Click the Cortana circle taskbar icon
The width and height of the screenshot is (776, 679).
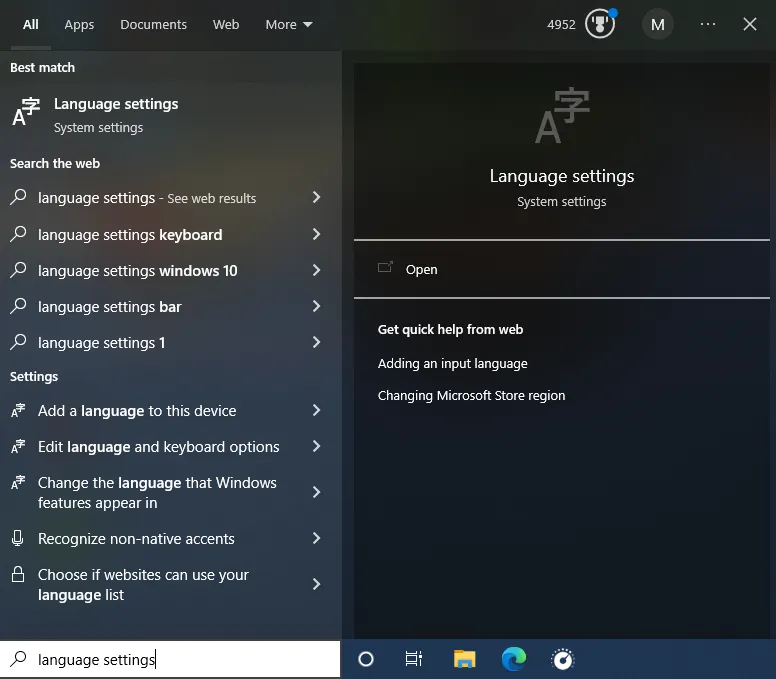click(366, 659)
